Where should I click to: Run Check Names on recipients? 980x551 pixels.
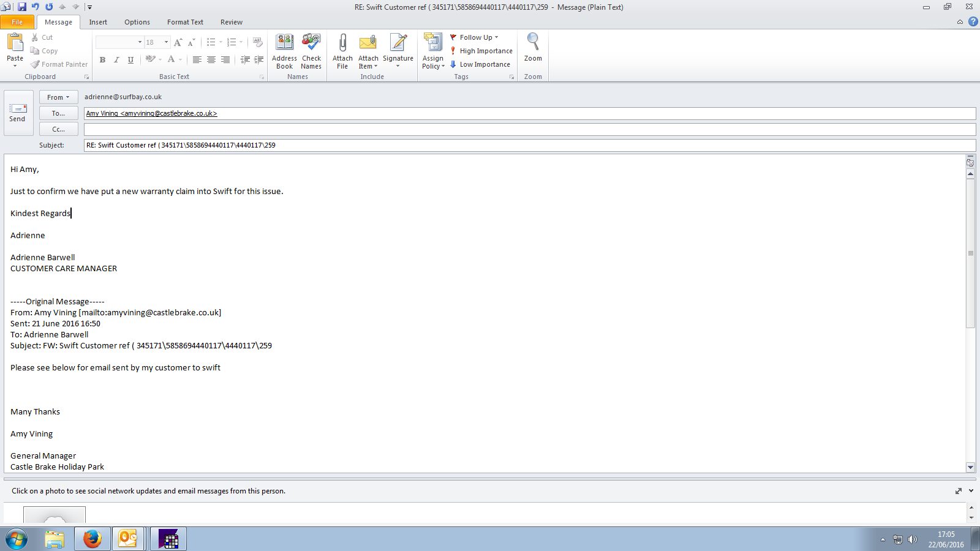(x=311, y=51)
